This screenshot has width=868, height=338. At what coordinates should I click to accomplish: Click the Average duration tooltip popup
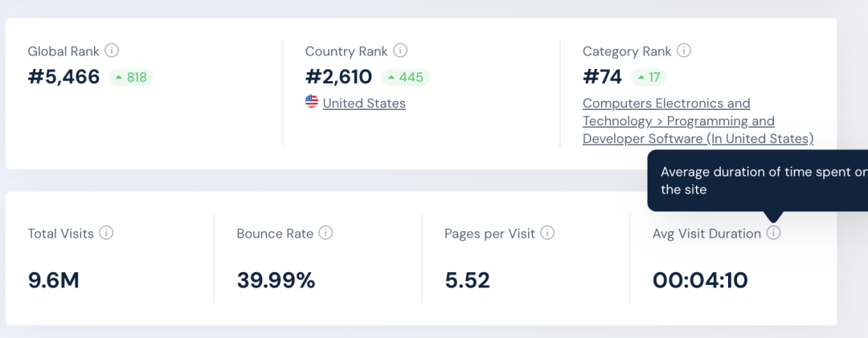point(757,181)
